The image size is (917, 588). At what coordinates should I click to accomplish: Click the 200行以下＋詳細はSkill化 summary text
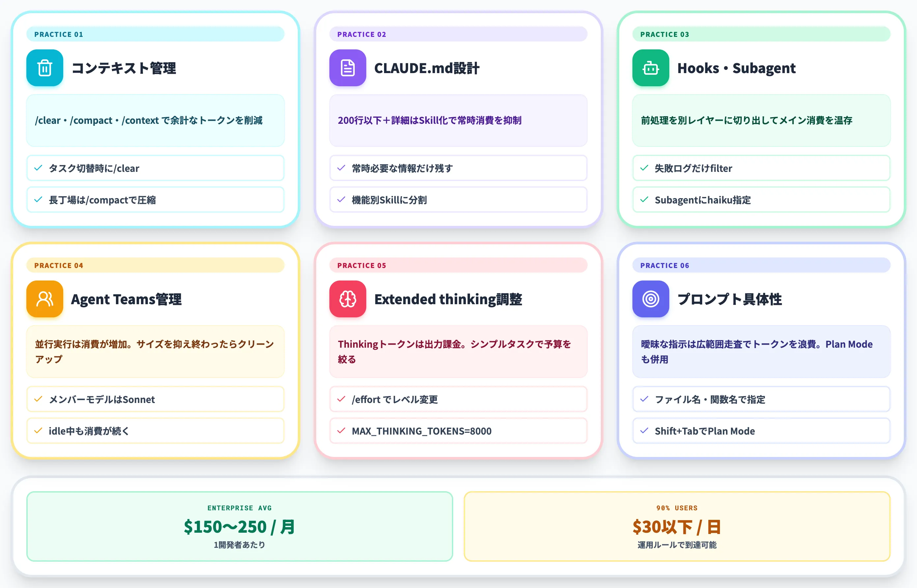click(x=429, y=120)
